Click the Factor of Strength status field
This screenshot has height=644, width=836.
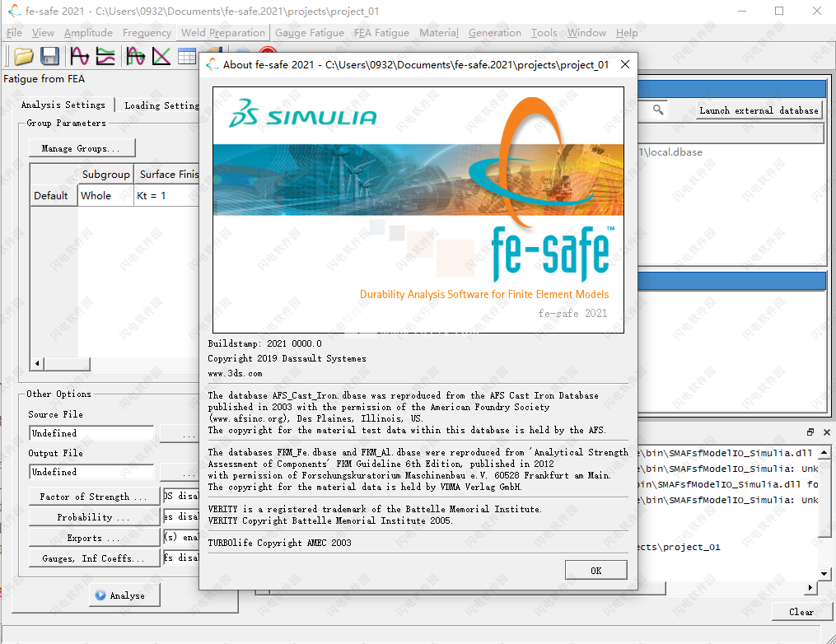coord(181,496)
